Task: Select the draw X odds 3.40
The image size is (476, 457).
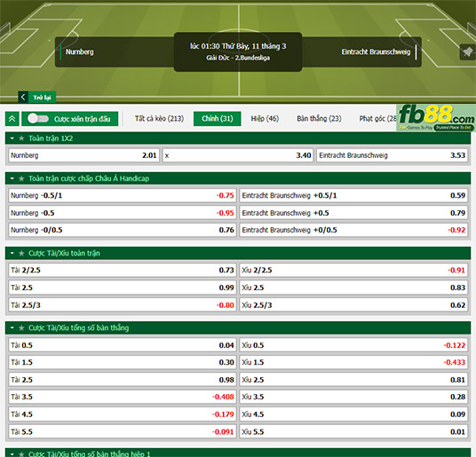Action: coord(238,155)
